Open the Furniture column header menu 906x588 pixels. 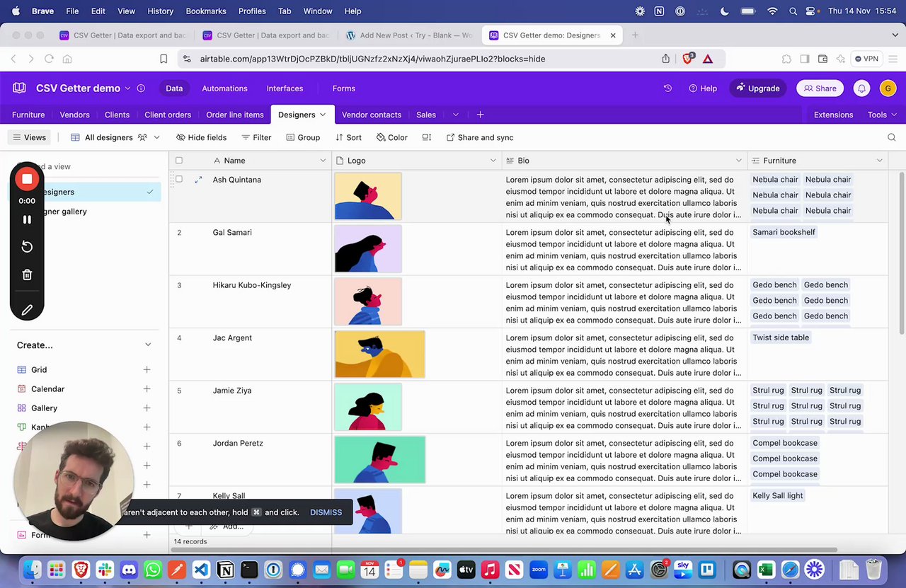[880, 161]
